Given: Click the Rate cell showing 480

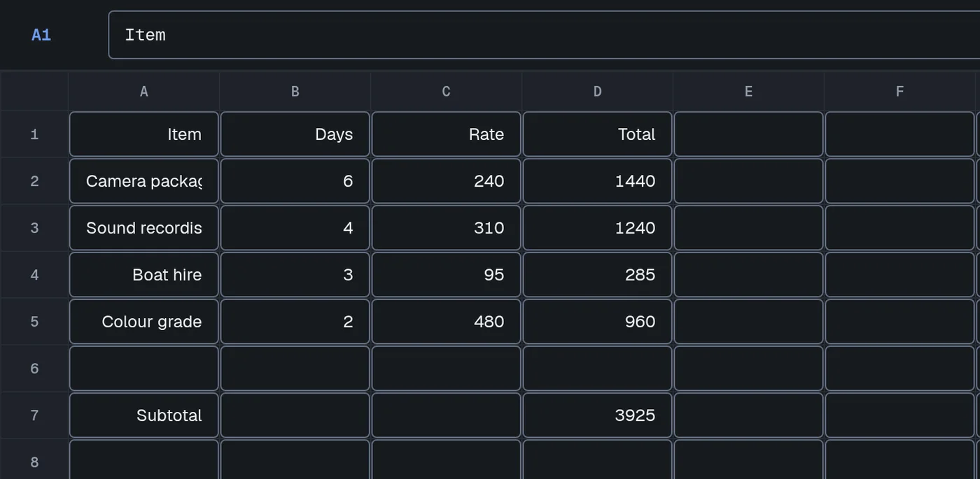Looking at the screenshot, I should click(447, 322).
